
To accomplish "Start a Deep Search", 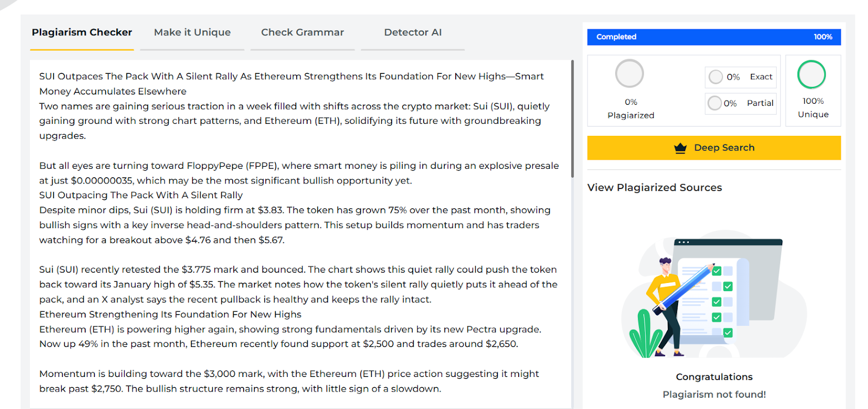I will [x=714, y=148].
